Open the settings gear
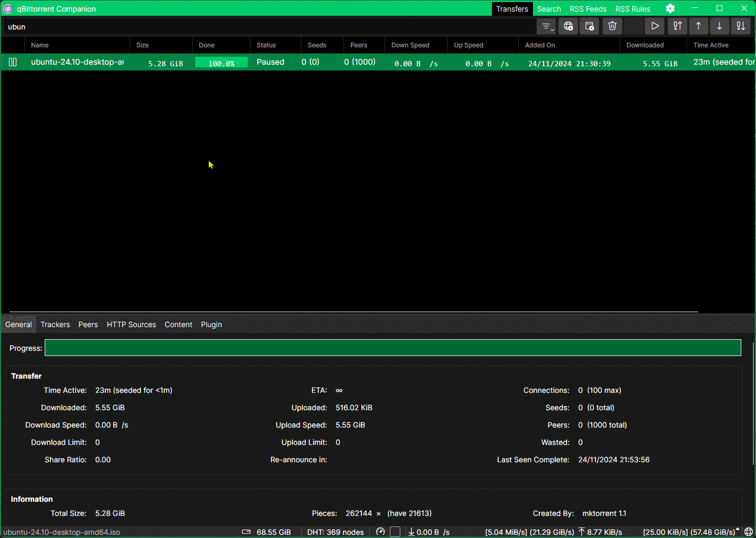Screen dimensions: 756x538 click(x=670, y=8)
